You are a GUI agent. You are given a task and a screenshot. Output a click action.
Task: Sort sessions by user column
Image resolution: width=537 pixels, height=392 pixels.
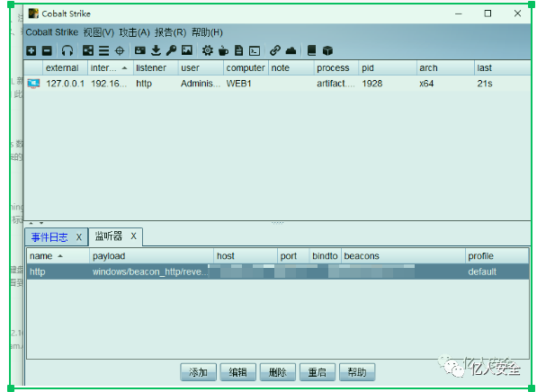tap(201, 67)
